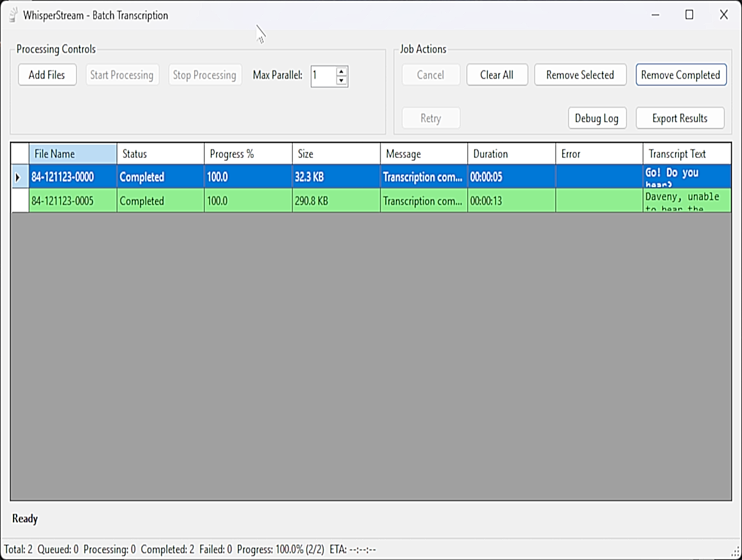Select the 84-121123-0005 job row
This screenshot has width=742, height=560.
click(x=72, y=201)
